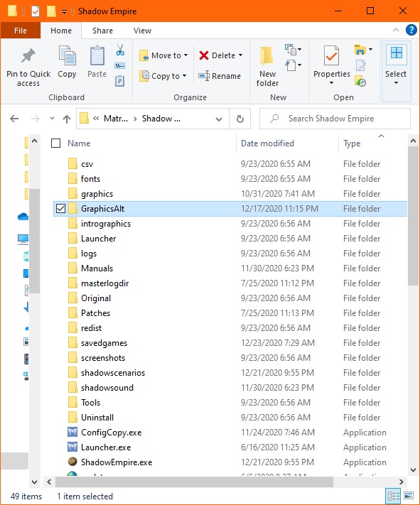Click the Copy path icon
This screenshot has height=505, width=420.
point(120,66)
